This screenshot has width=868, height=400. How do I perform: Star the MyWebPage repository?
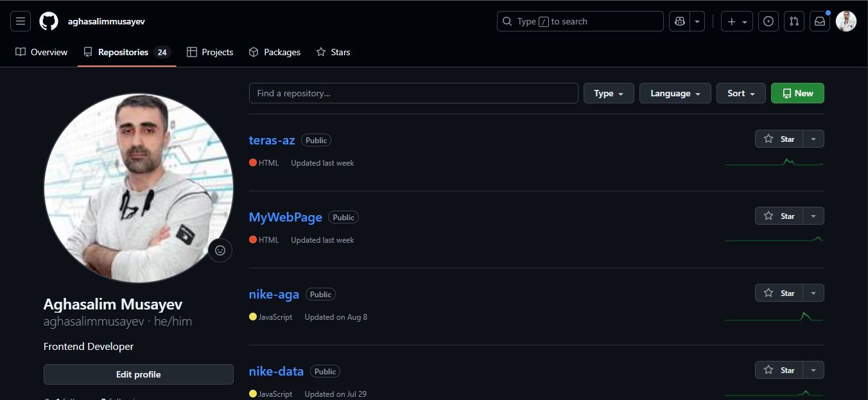(x=779, y=216)
